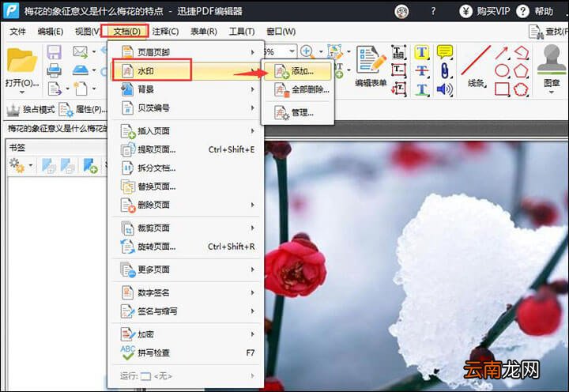Open dropdown arrow beside export document icon
This screenshot has height=392, width=569.
click(x=67, y=89)
